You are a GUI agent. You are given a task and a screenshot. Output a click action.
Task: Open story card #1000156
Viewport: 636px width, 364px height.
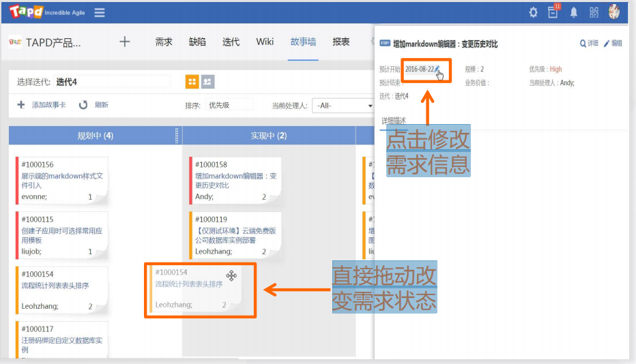tap(62, 181)
